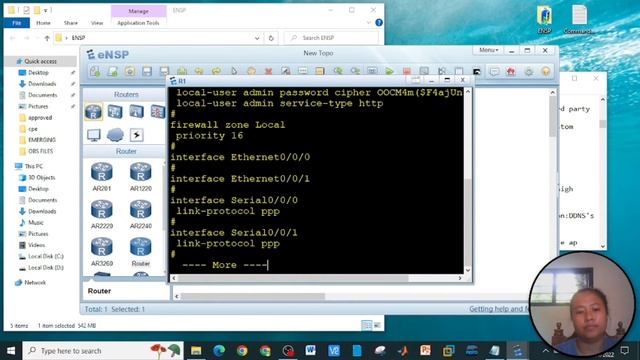
Task: Select the hand pan tool in eNSP toolbar
Action: [x=251, y=71]
